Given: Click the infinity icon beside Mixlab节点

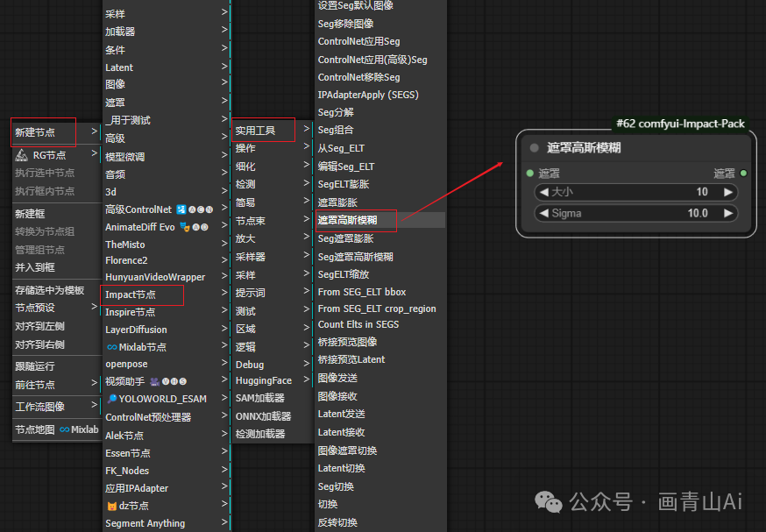Looking at the screenshot, I should click(112, 347).
